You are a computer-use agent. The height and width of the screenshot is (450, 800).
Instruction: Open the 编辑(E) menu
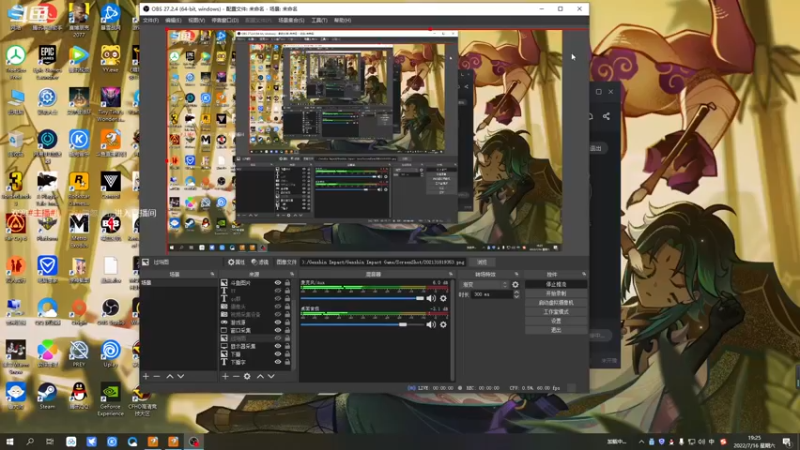173,20
